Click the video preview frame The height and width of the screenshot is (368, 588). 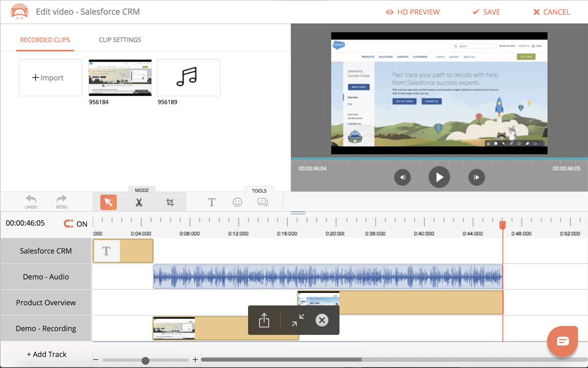click(439, 93)
